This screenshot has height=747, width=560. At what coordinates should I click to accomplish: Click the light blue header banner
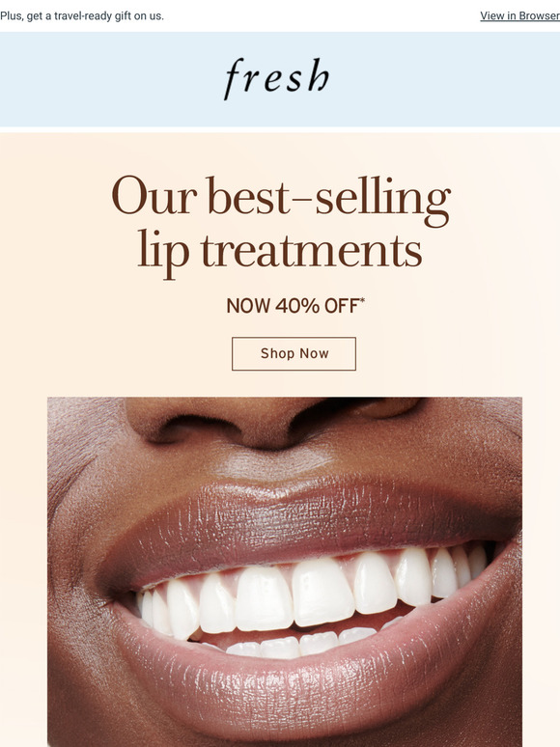(280, 79)
